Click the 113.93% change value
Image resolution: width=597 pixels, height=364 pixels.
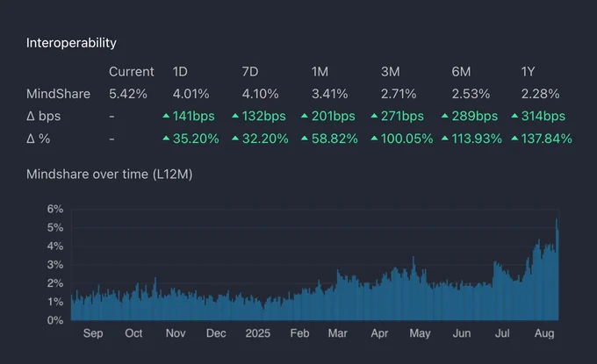pyautogui.click(x=477, y=139)
